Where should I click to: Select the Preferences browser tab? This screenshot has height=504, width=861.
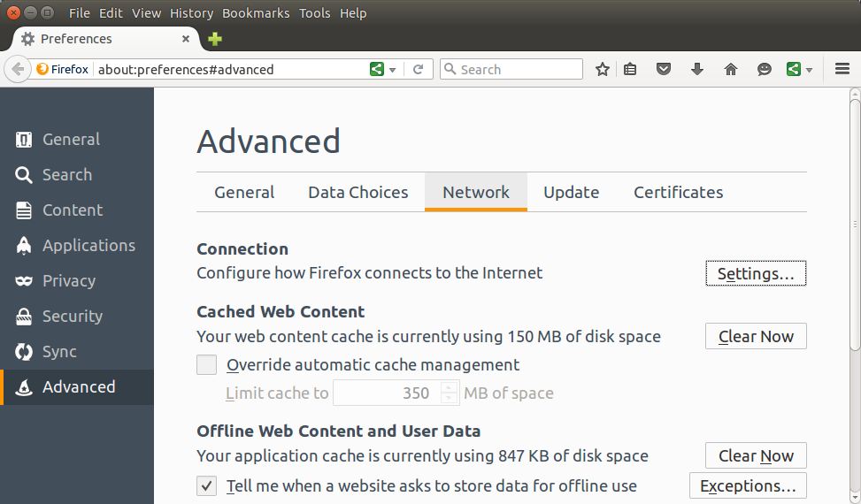tap(104, 39)
